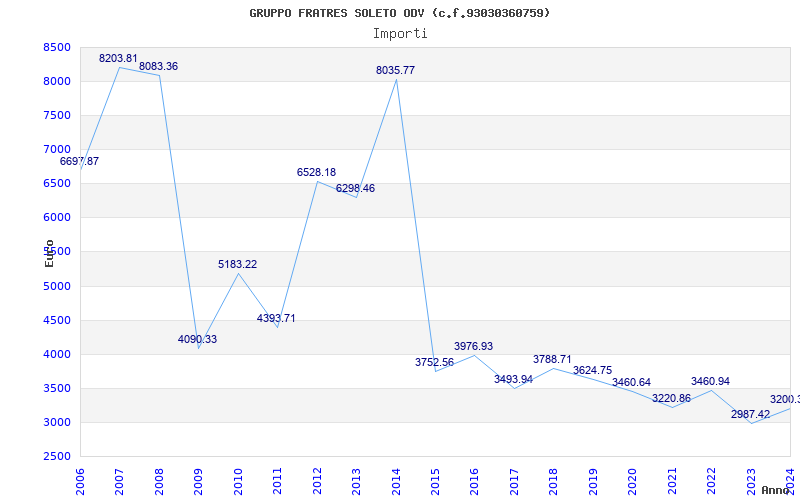Click the 2019 x-axis year label

coord(593,482)
